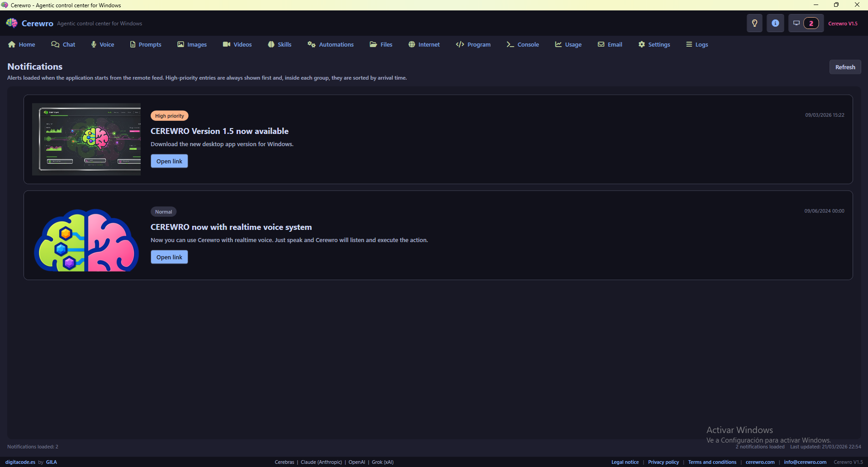Click the Refresh button

click(844, 67)
